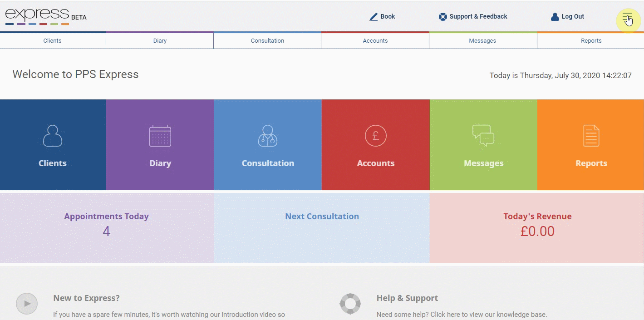Click the Appointments Today heading
The image size is (644, 320).
(106, 217)
